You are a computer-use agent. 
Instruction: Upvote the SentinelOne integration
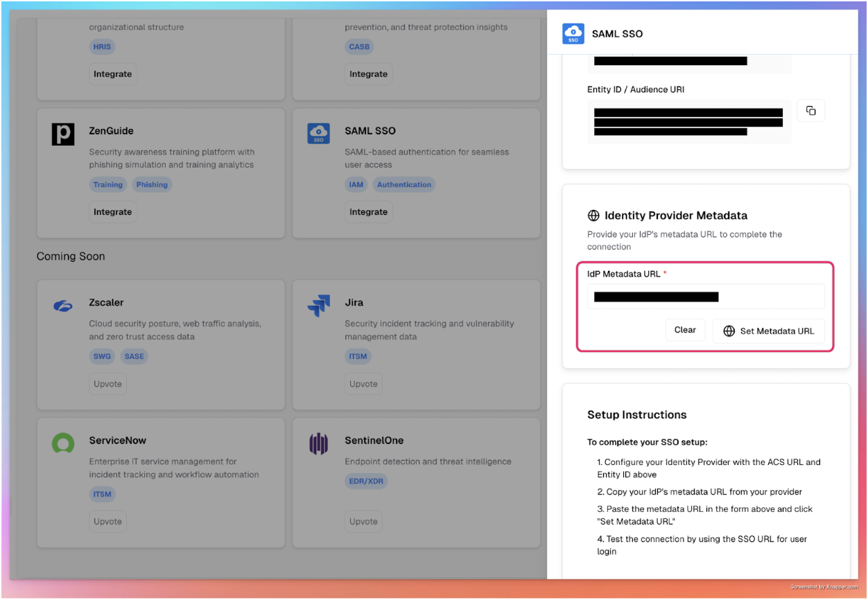(x=363, y=522)
